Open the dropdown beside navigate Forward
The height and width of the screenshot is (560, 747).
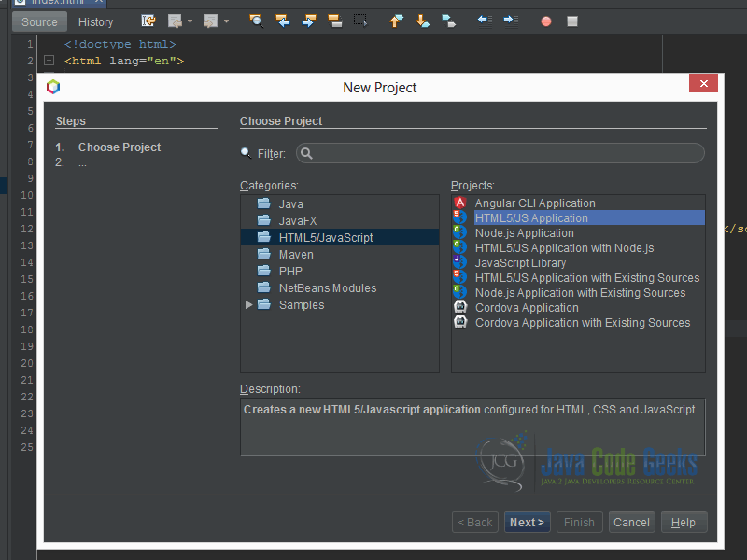coord(226,21)
